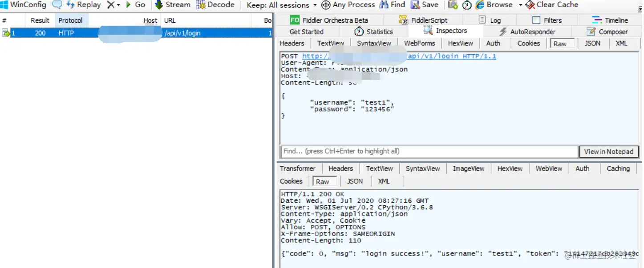
Task: Click the "password": "123456" line in request
Action: pos(352,109)
